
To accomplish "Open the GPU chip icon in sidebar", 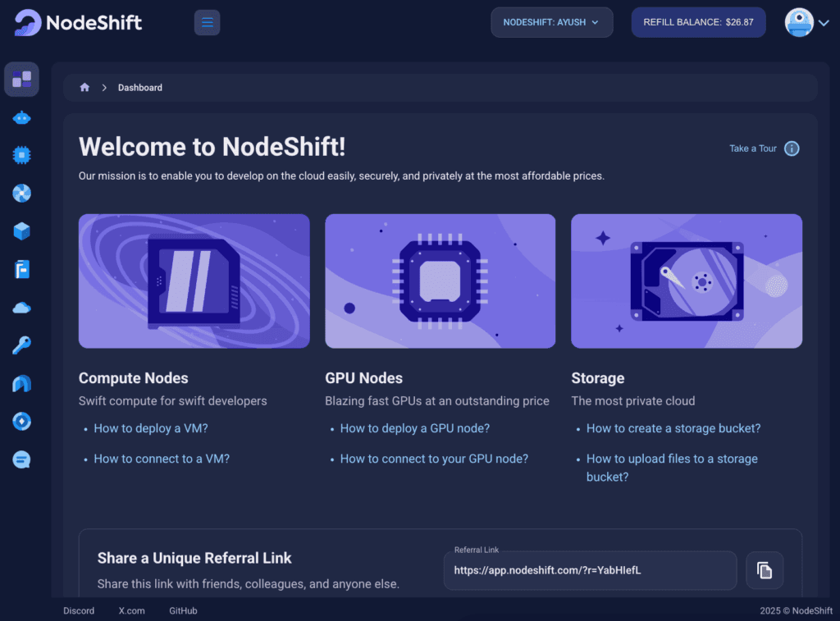I will 21,155.
